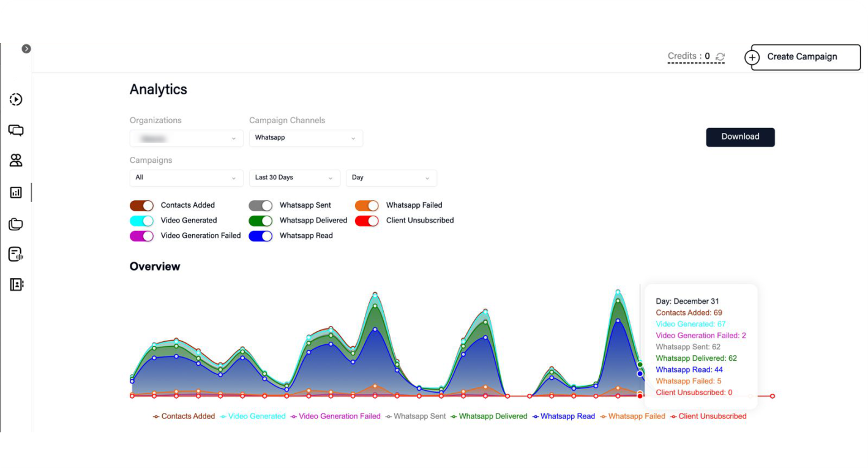Image resolution: width=868 pixels, height=468 pixels.
Task: Select the analytics chart sidebar icon
Action: pyautogui.click(x=16, y=192)
